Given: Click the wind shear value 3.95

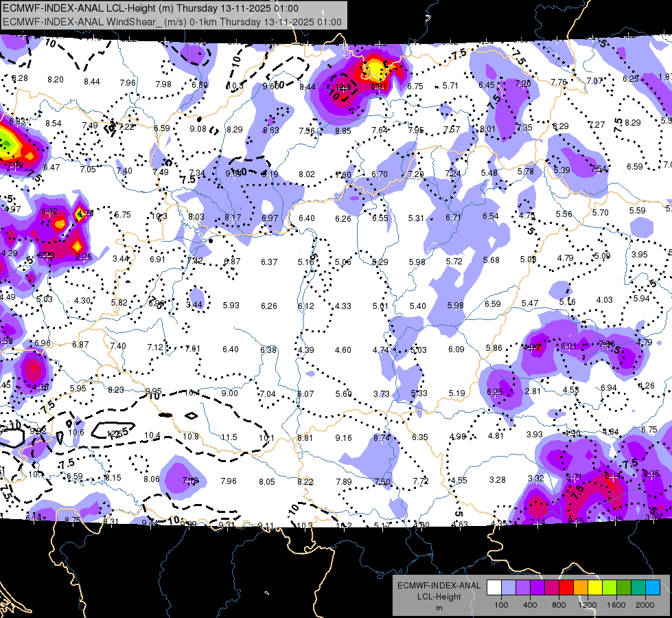Looking at the screenshot, I should point(640,255).
